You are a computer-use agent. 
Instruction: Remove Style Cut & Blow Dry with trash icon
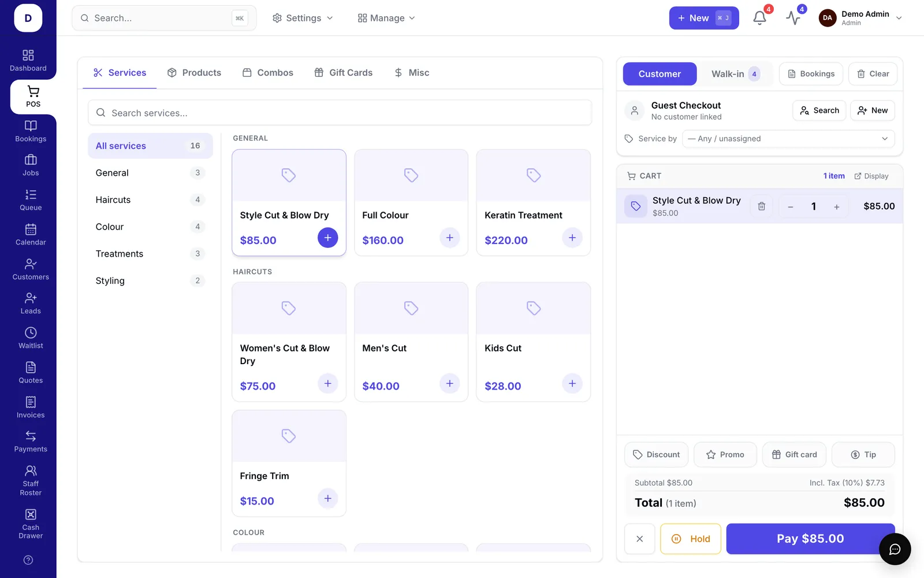[x=762, y=206]
